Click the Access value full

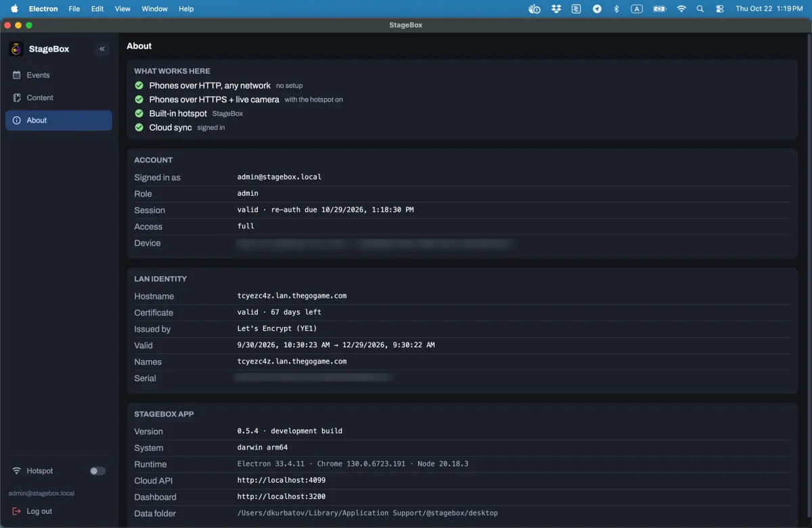pos(246,226)
